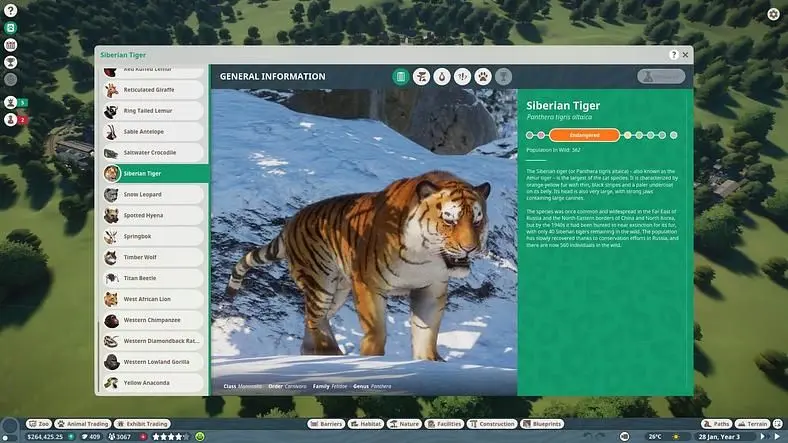This screenshot has width=788, height=443.
Task: Click the 26°C temperature readout
Action: pos(655,437)
